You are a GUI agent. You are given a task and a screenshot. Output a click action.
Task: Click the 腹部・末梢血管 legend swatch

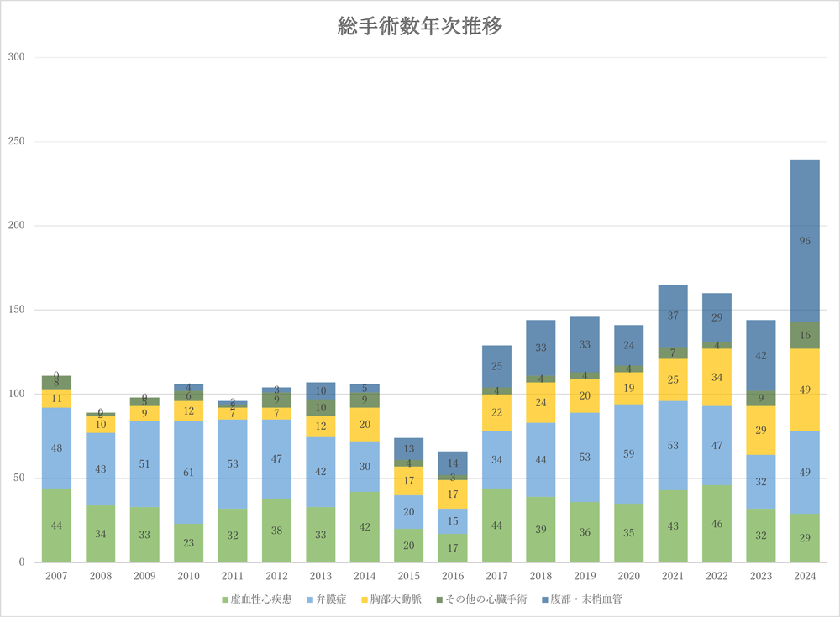(544, 599)
